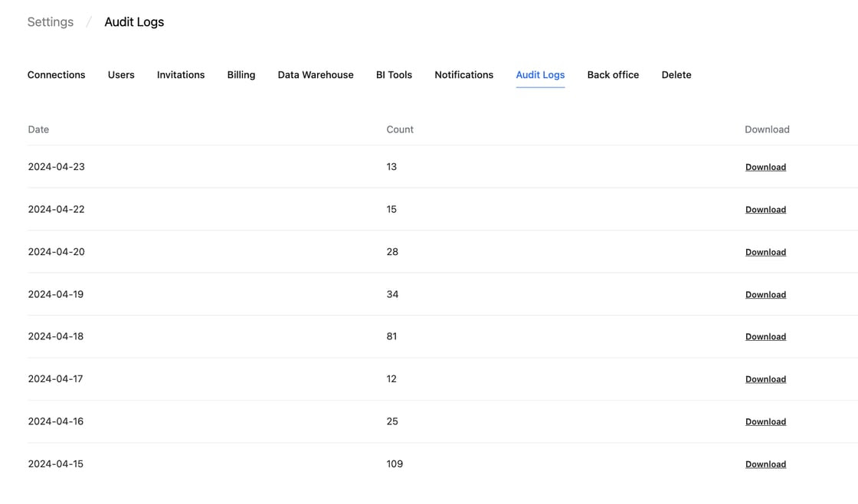This screenshot has width=858, height=504.
Task: Select the Billing tab
Action: 241,75
